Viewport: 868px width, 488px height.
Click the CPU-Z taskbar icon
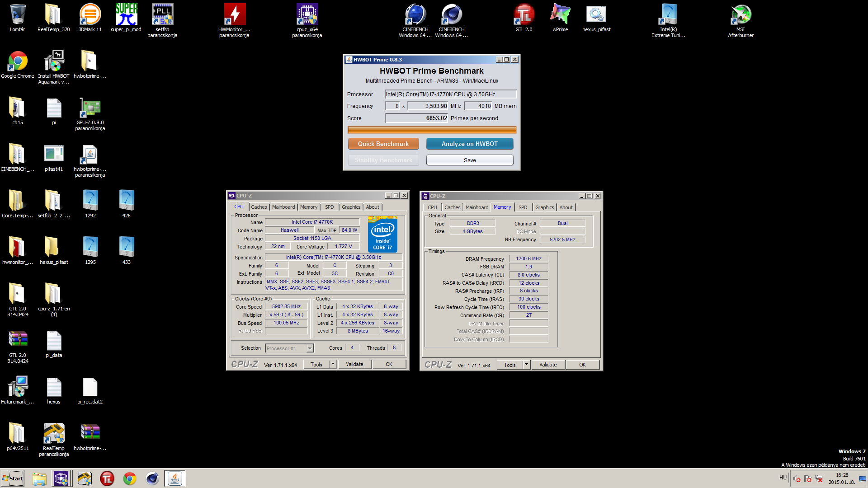[61, 478]
